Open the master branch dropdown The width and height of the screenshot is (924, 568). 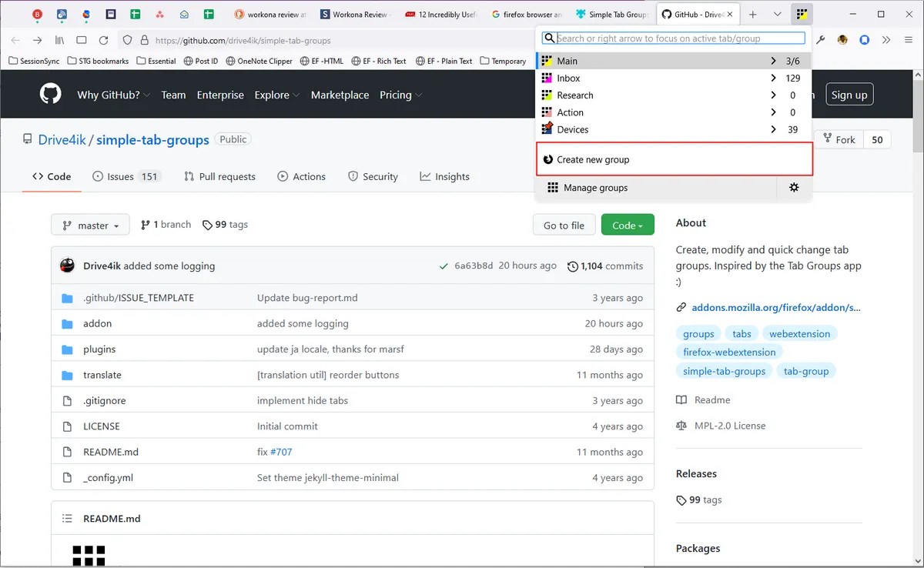(90, 225)
